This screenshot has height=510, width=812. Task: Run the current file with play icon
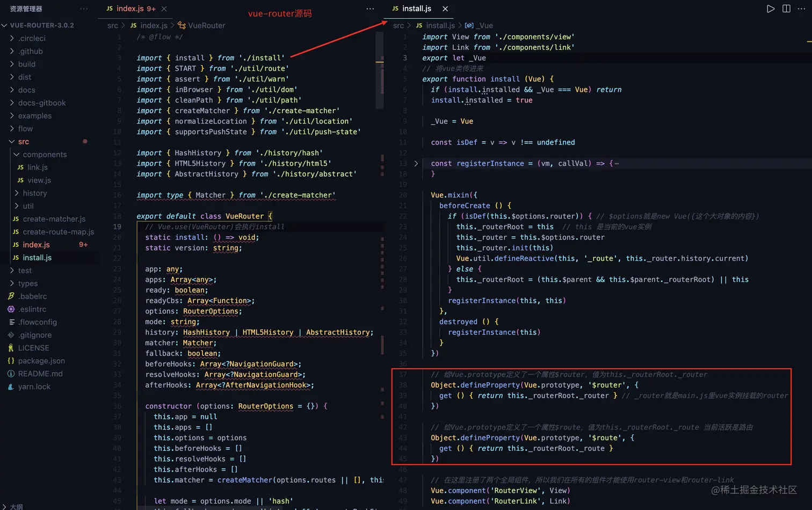(771, 9)
